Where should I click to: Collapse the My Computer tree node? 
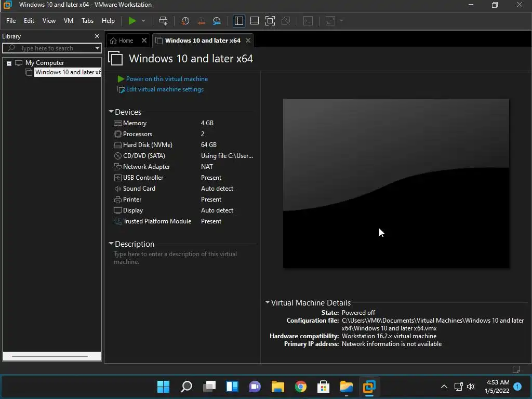point(9,63)
